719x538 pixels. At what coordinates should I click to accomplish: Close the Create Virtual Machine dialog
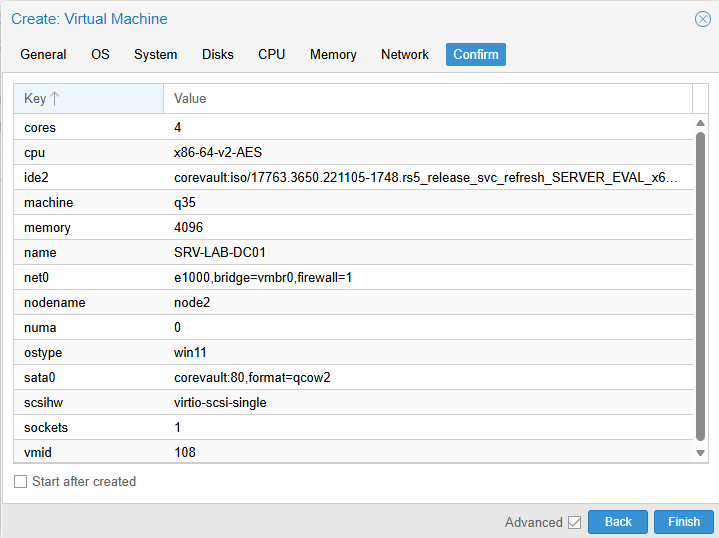(702, 19)
